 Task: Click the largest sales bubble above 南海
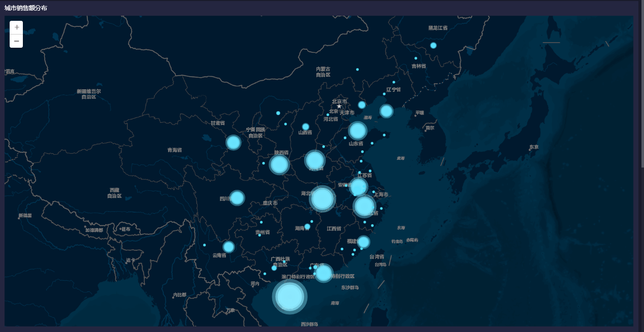tap(289, 296)
